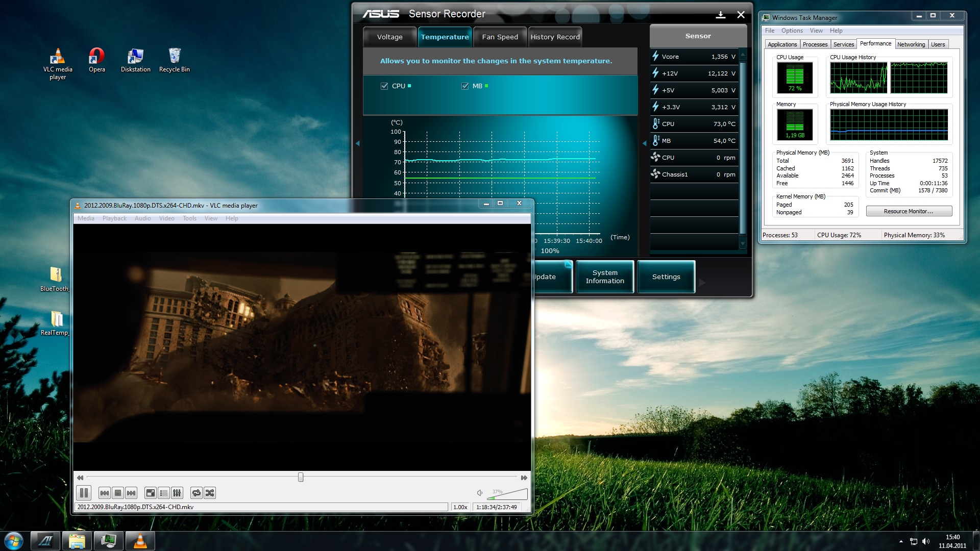Screen dimensions: 980x551
Task: Click the elapsed time display in VLC
Action: click(497, 507)
